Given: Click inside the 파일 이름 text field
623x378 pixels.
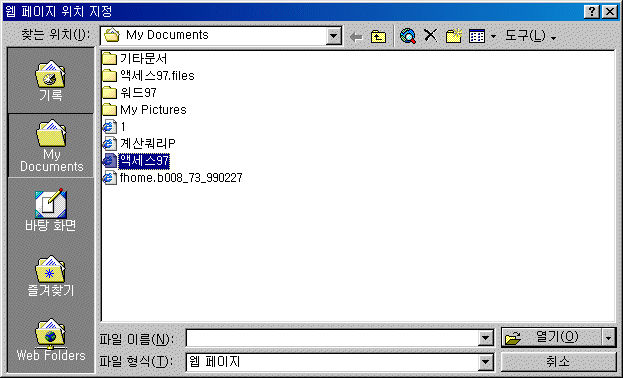Looking at the screenshot, I should (332, 338).
